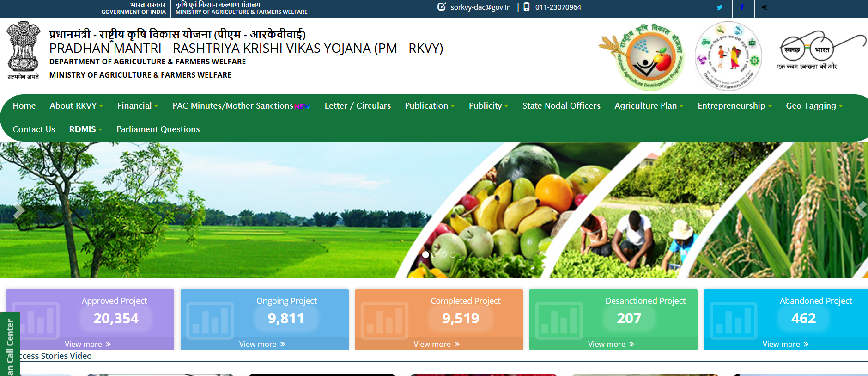
Task: Expand the RDMIS dropdown menu
Action: tap(85, 129)
